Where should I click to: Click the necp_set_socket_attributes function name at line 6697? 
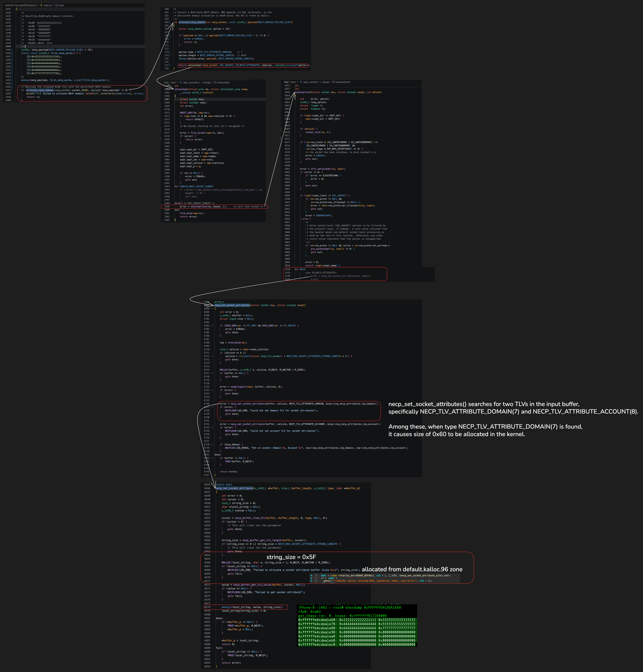click(x=232, y=305)
